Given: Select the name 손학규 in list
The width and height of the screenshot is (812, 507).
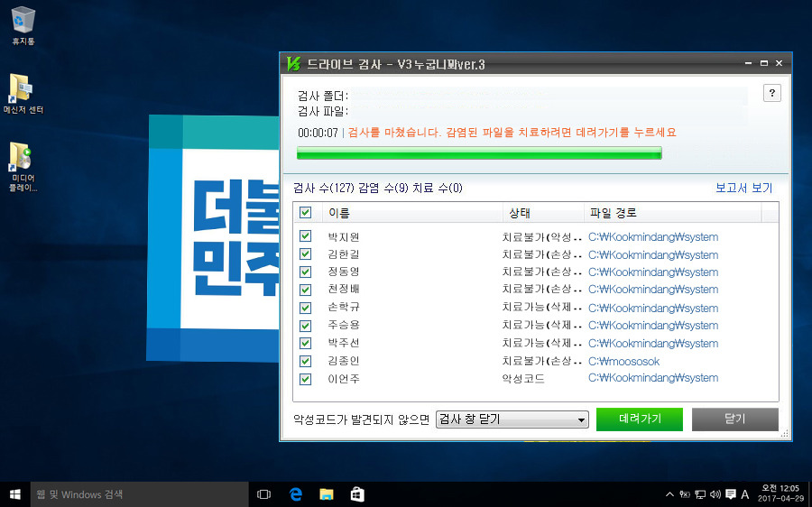Looking at the screenshot, I should click(344, 307).
